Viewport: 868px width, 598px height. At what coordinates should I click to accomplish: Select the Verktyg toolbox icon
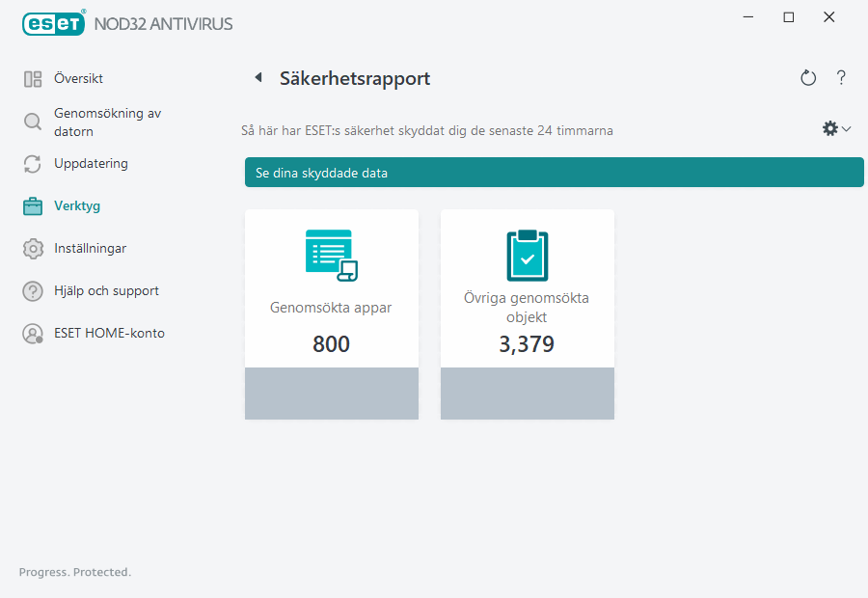point(33,205)
